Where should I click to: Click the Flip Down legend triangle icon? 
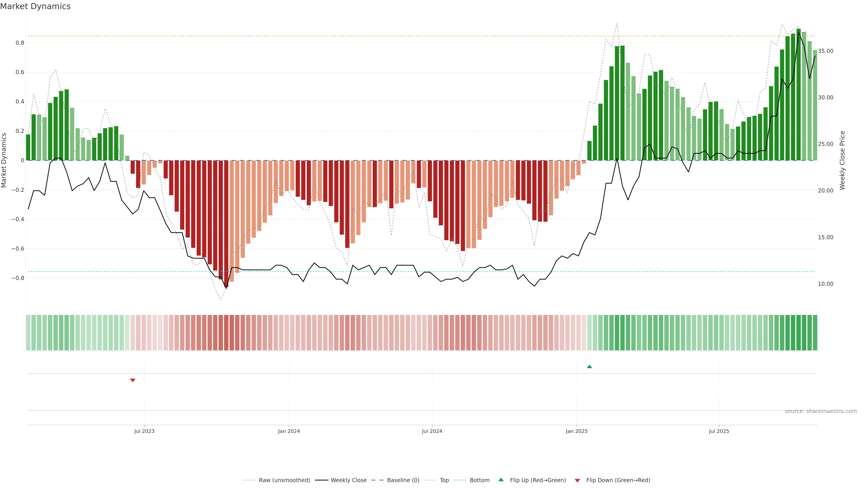click(577, 480)
